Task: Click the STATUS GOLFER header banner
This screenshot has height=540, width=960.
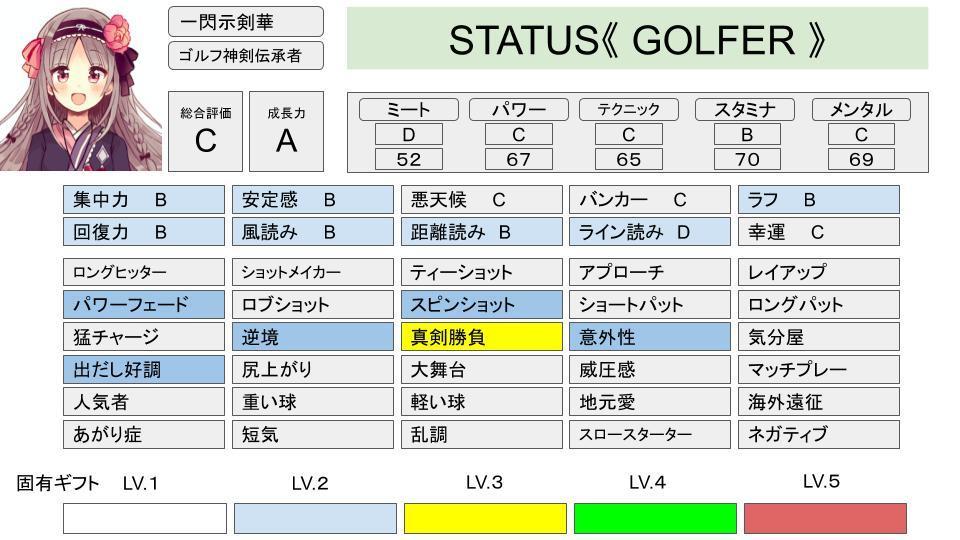Action: pyautogui.click(x=637, y=39)
